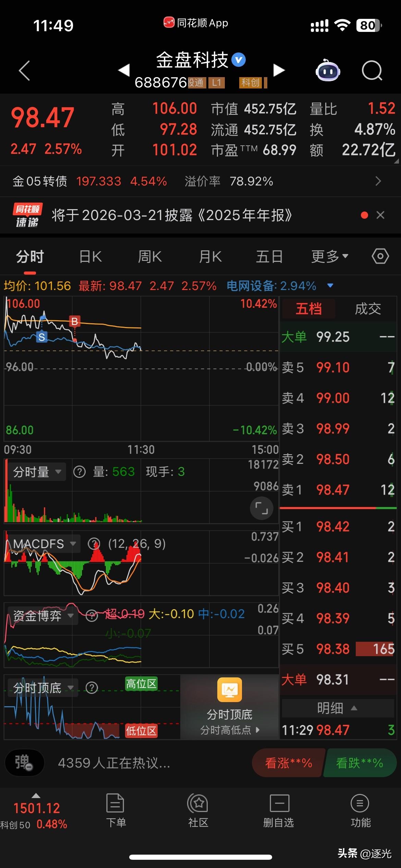This screenshot has width=401, height=868.
Task: Open help icon next to 分时顶底
Action: pos(92,688)
